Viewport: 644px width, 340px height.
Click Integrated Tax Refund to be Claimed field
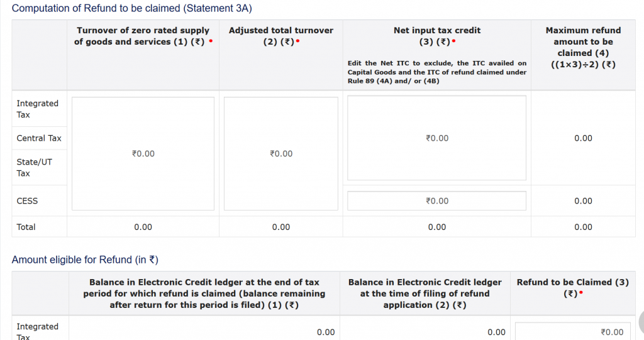pyautogui.click(x=573, y=331)
